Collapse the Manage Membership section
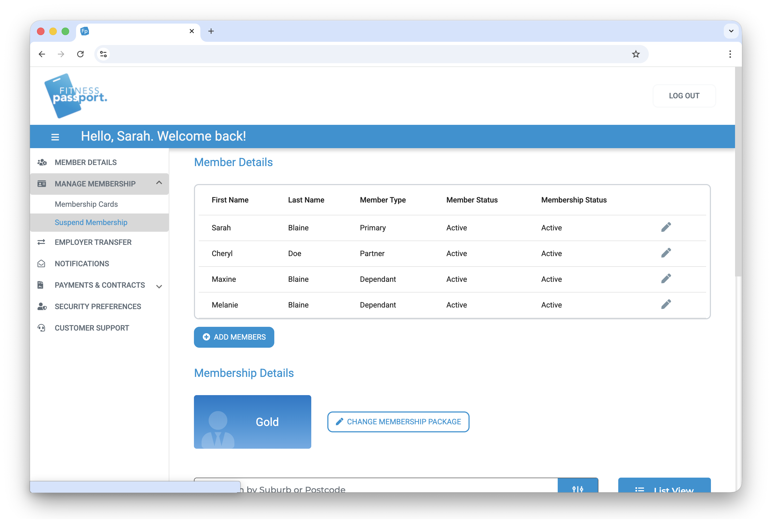 tap(159, 183)
